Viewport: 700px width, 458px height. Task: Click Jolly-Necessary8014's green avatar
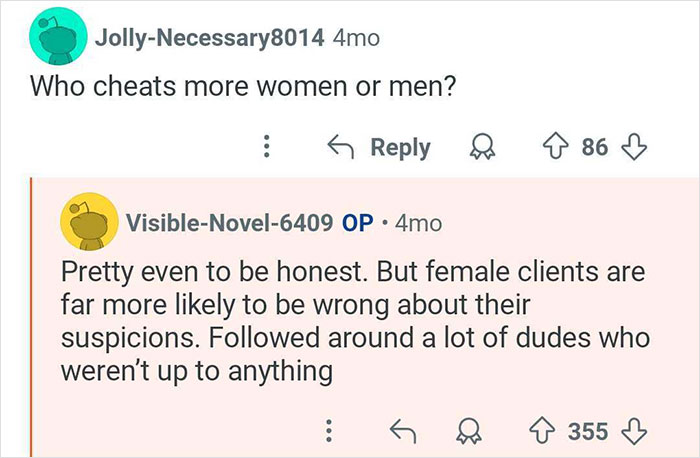click(55, 39)
